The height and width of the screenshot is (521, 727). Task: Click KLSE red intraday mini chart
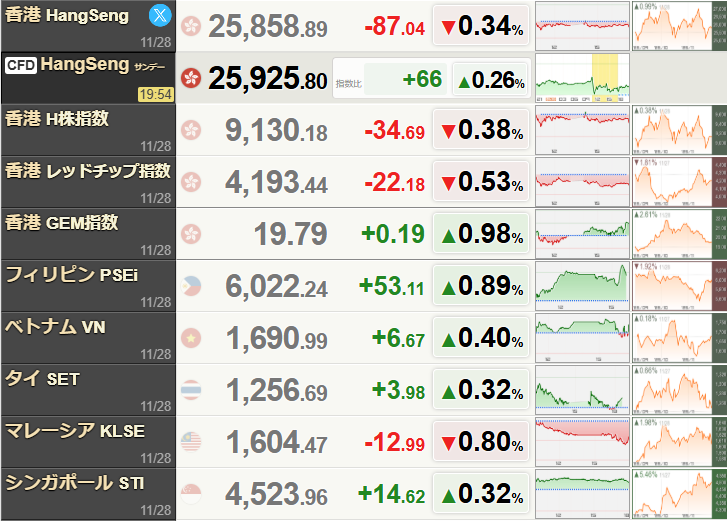(582, 442)
